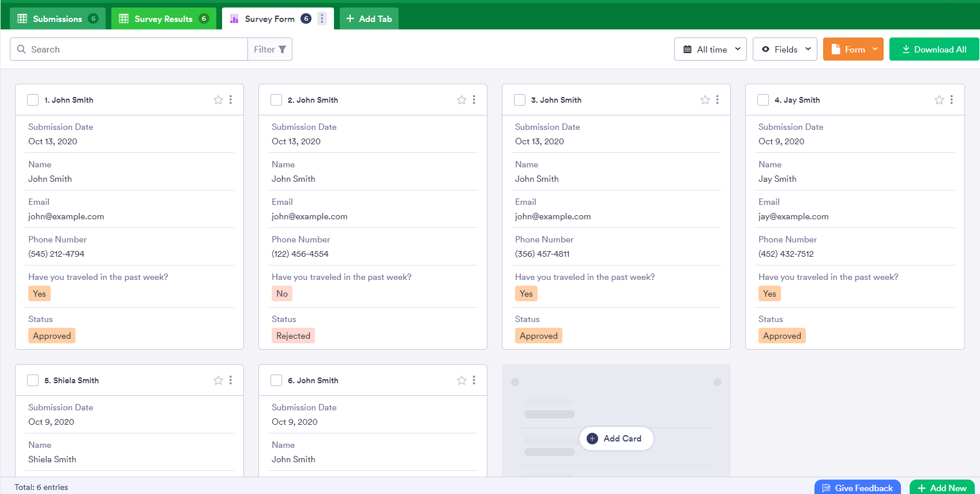Switch to the Submissions tab
The image size is (980, 494).
(x=57, y=18)
